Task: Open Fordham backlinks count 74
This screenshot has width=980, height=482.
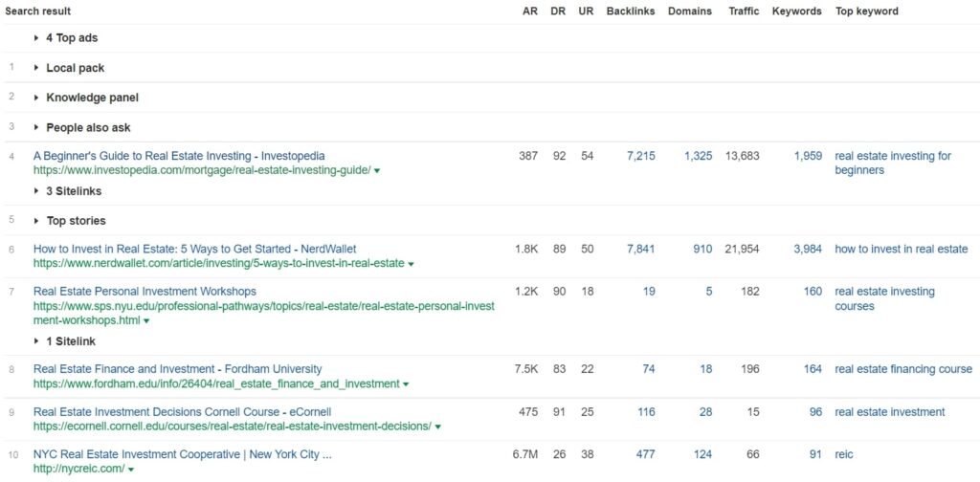Action: click(x=649, y=369)
